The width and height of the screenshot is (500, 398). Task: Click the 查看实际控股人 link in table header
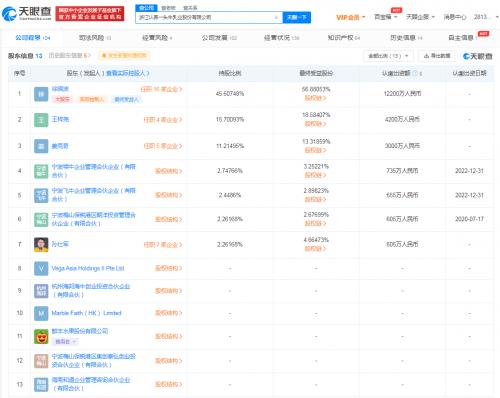[128, 73]
